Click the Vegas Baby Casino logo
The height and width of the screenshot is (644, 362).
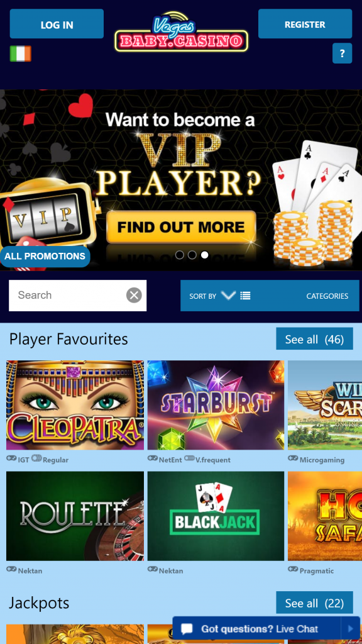(181, 32)
